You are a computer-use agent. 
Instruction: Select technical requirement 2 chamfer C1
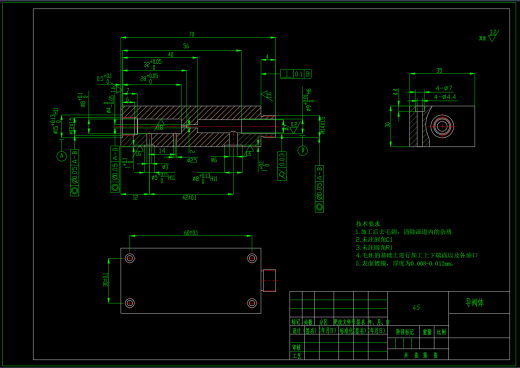[374, 240]
